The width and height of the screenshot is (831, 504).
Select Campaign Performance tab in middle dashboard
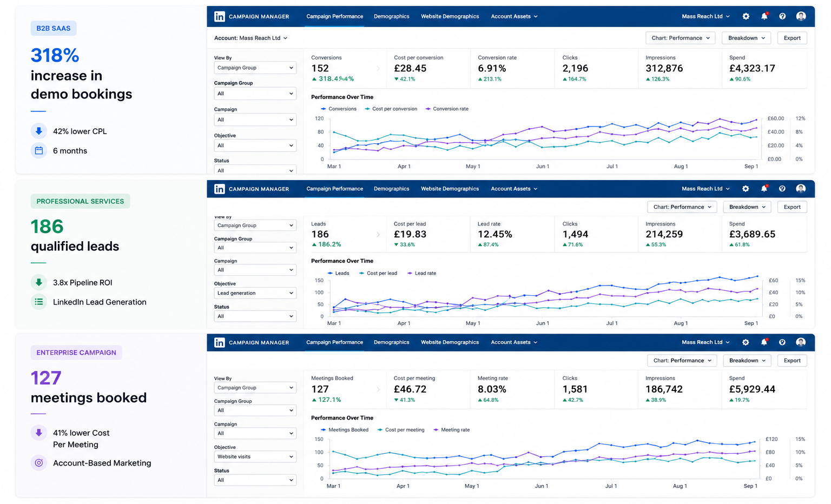tap(335, 189)
